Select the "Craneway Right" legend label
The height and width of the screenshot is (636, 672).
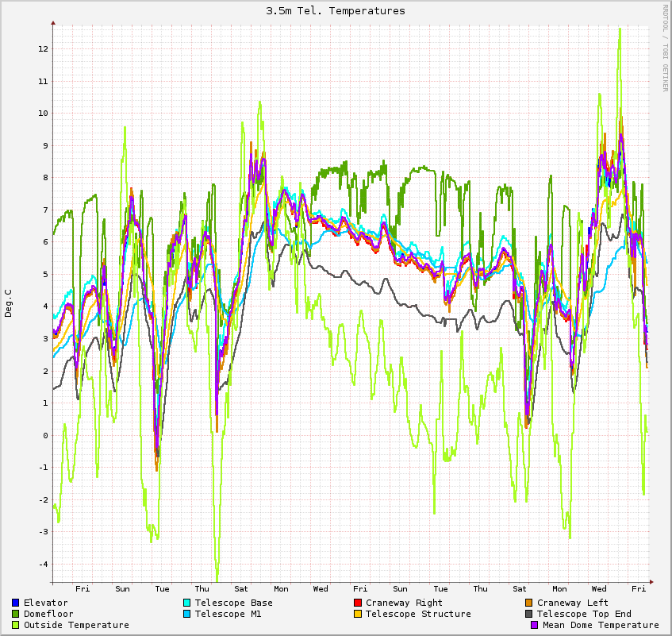click(x=404, y=603)
